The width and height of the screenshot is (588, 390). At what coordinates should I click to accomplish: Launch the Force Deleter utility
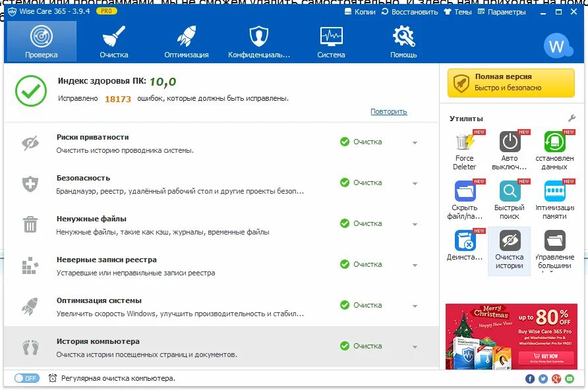[x=465, y=150]
